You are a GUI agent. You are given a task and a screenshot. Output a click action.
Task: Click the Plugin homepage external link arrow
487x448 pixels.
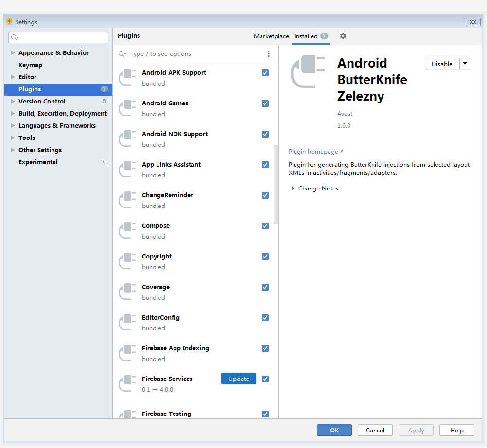(x=342, y=151)
